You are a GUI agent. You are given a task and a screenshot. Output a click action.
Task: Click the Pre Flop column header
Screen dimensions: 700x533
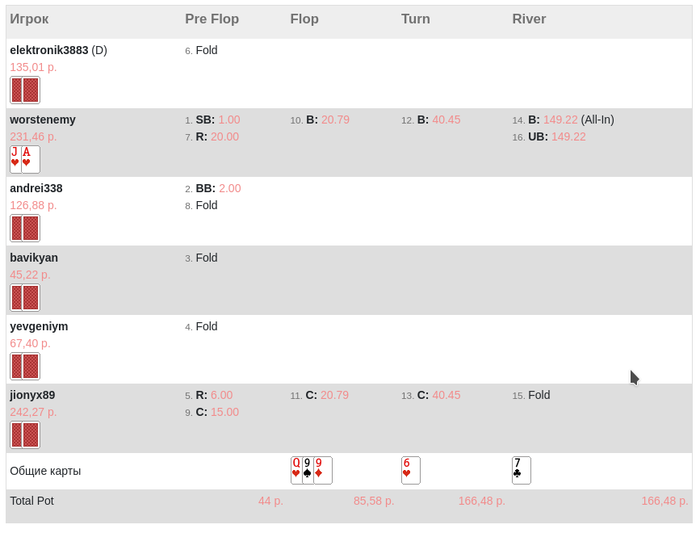tap(208, 18)
